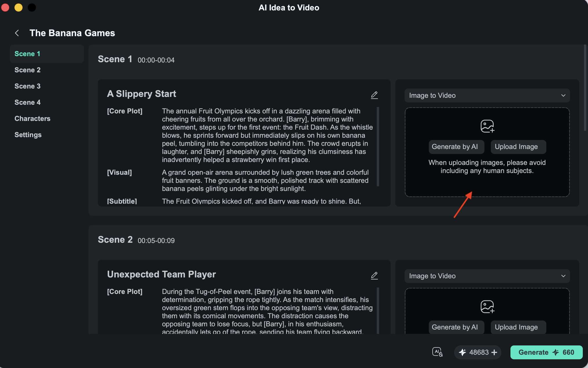Click the add-image icon in Scene 1 upload area
Viewport: 588px width, 368px height.
487,126
